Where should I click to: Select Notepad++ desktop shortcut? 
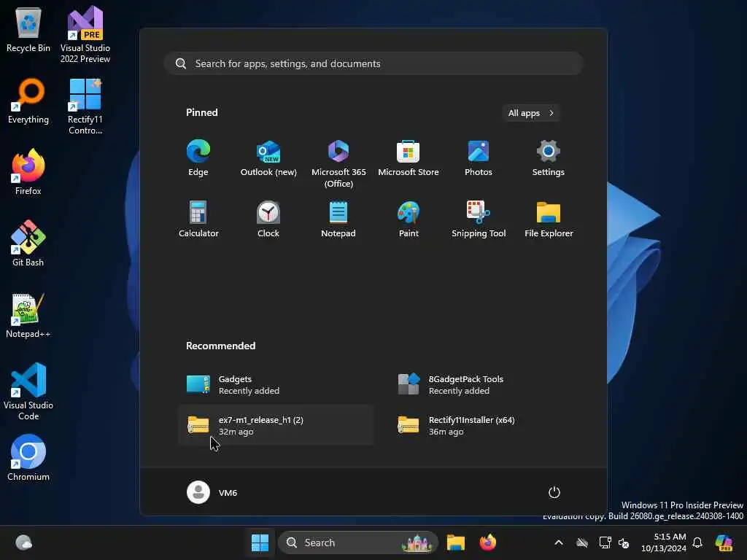coord(28,315)
